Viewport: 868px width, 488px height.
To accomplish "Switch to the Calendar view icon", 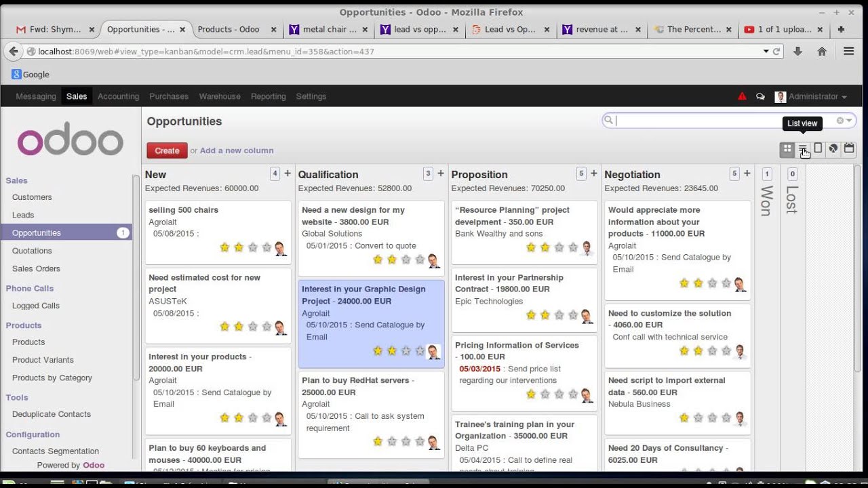I will pyautogui.click(x=848, y=148).
